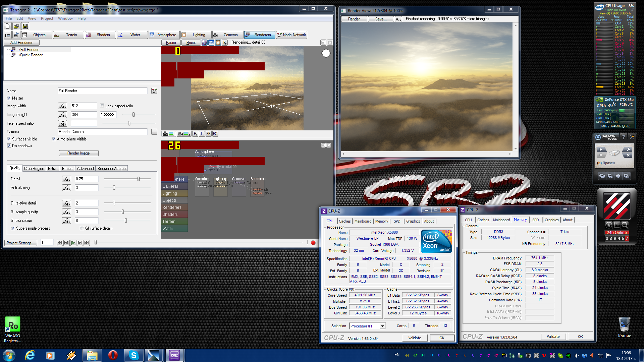Click the Add Renderer button
The width and height of the screenshot is (644, 362).
pyautogui.click(x=21, y=43)
